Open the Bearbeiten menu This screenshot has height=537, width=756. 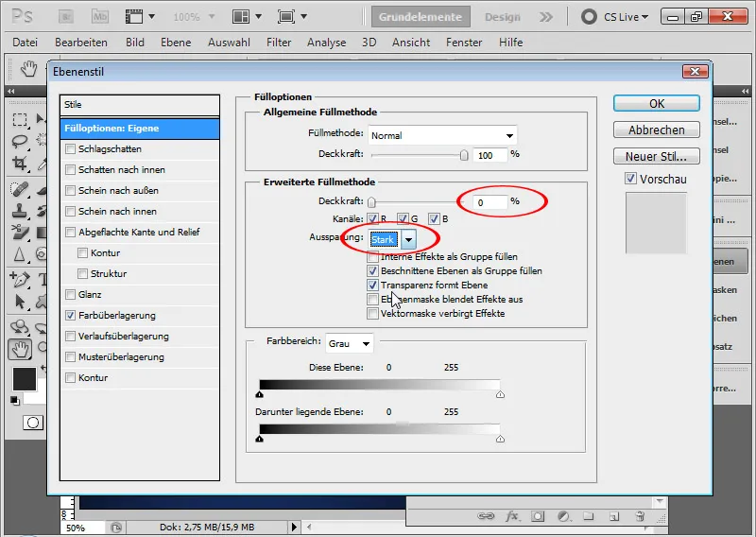coord(81,43)
